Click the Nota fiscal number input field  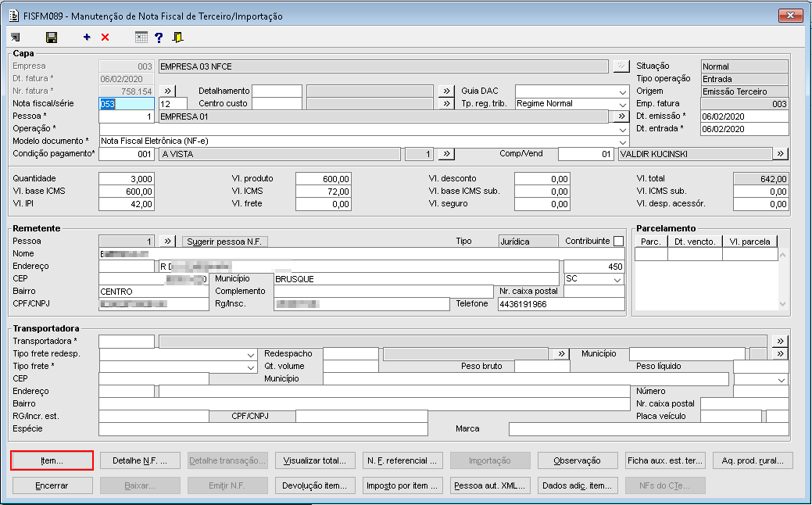[x=125, y=104]
